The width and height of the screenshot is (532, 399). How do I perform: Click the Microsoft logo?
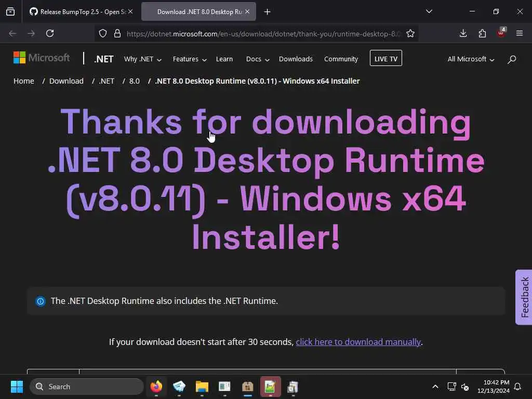[42, 58]
